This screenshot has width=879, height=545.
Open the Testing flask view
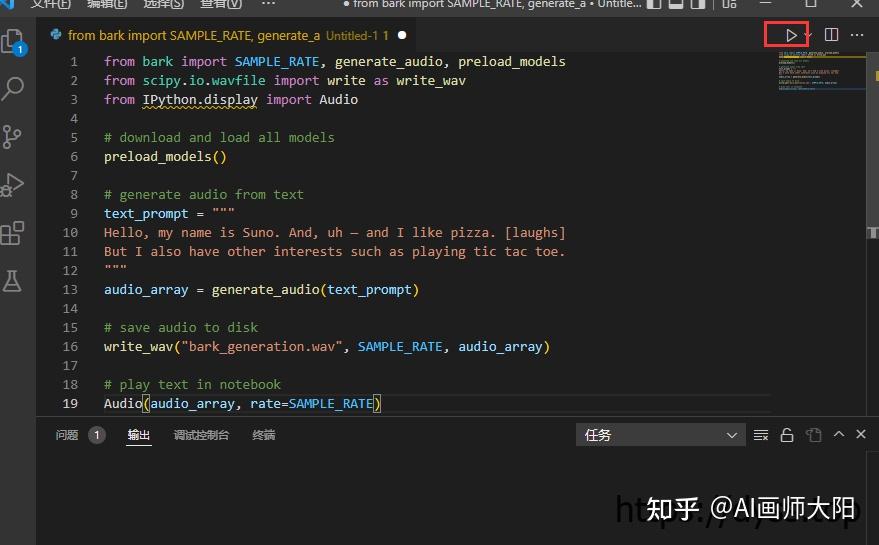tap(12, 280)
